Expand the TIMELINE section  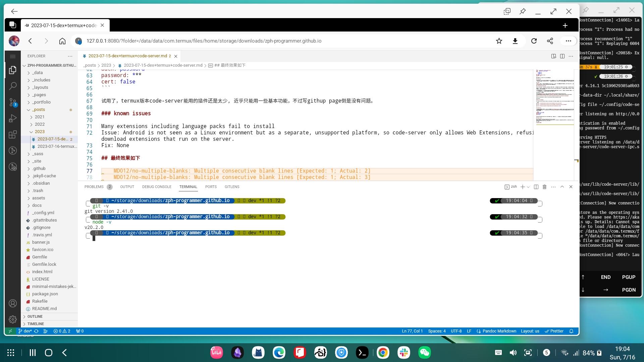coord(49,324)
